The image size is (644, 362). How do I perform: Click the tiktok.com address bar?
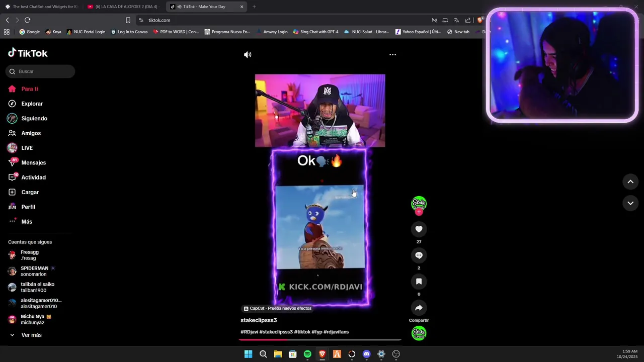point(282,20)
